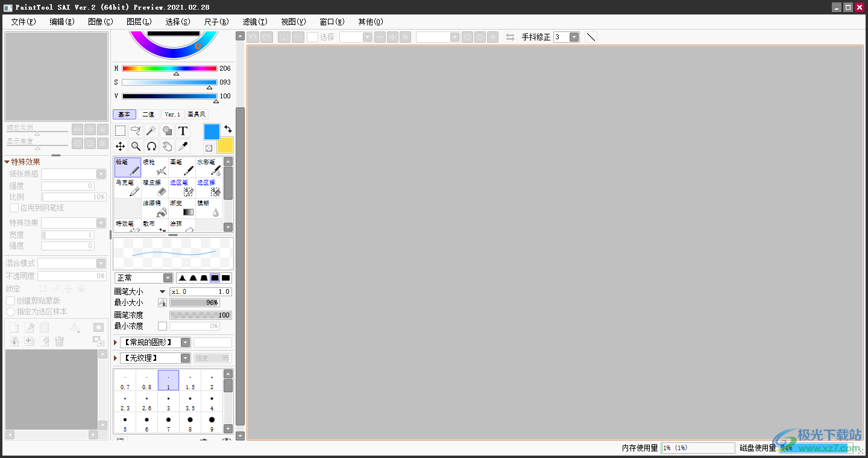Select brush size preset 3.5
The width and height of the screenshot is (868, 458).
pyautogui.click(x=190, y=402)
